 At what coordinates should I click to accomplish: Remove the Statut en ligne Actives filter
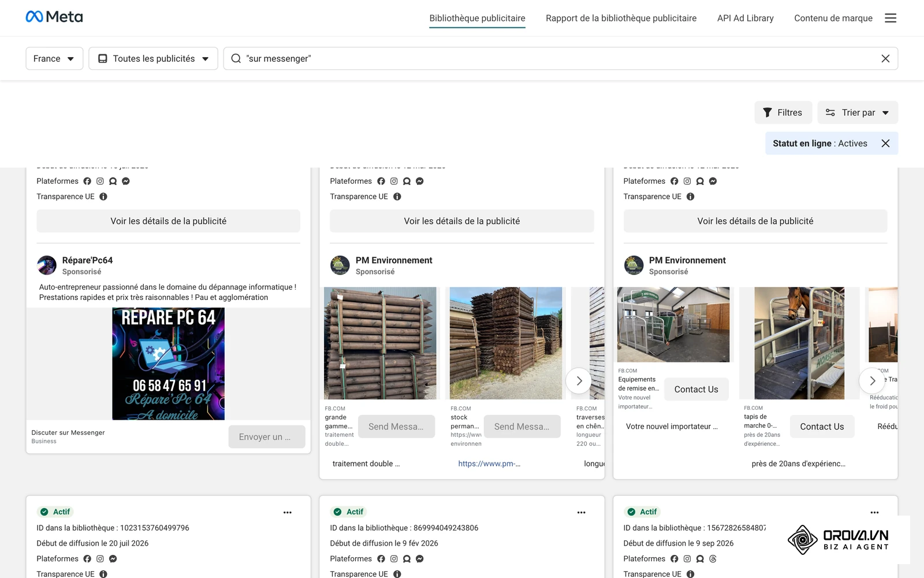[885, 143]
